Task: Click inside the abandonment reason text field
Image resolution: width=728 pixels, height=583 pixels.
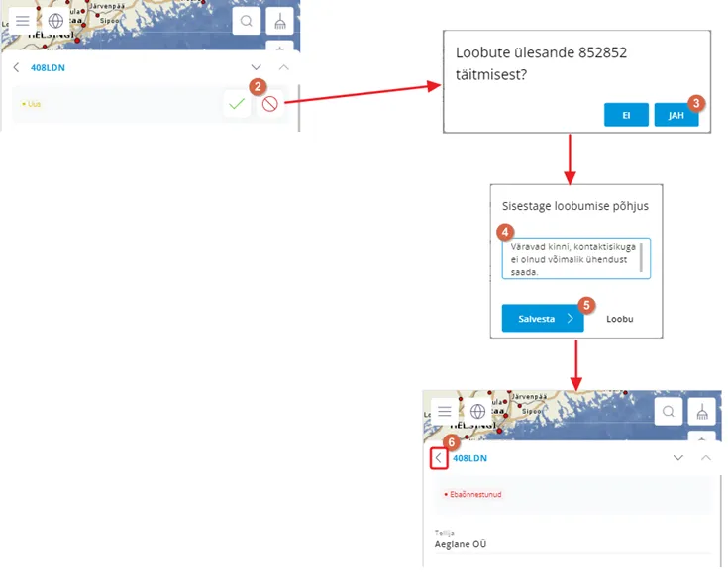Action: point(570,258)
